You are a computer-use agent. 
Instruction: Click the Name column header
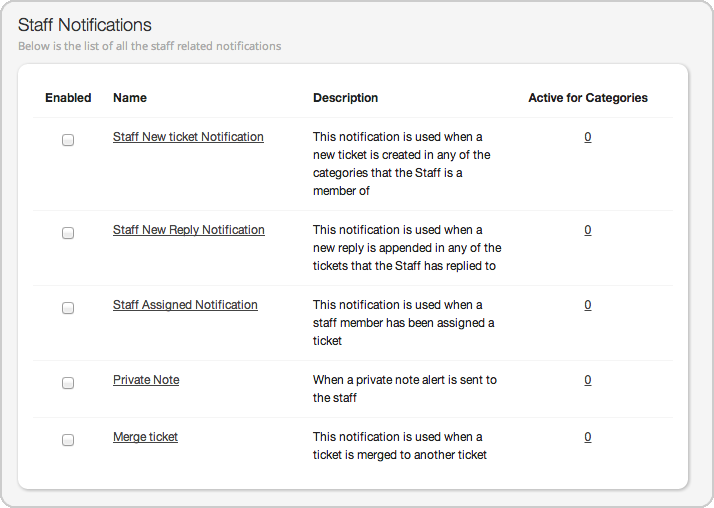130,98
